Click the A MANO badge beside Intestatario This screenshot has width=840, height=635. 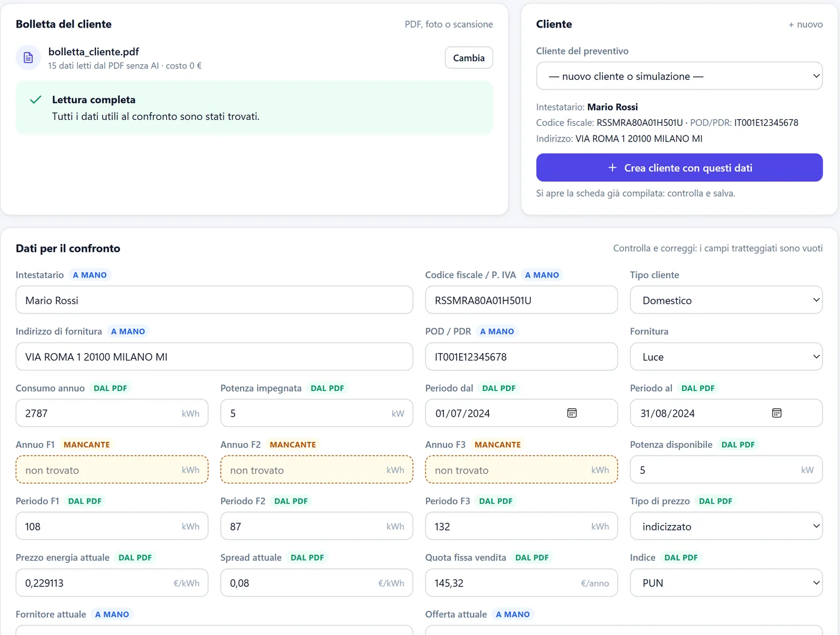90,275
